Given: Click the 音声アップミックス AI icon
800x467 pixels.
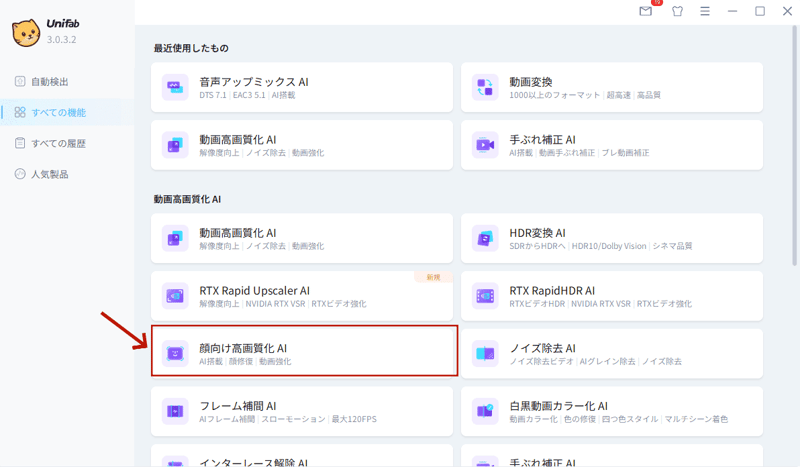Looking at the screenshot, I should (175, 88).
